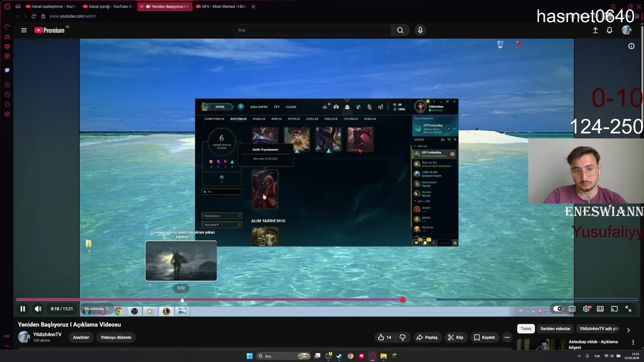
Task: Select the Yildizh4nnTV adlı chip
Action: [x=599, y=329]
